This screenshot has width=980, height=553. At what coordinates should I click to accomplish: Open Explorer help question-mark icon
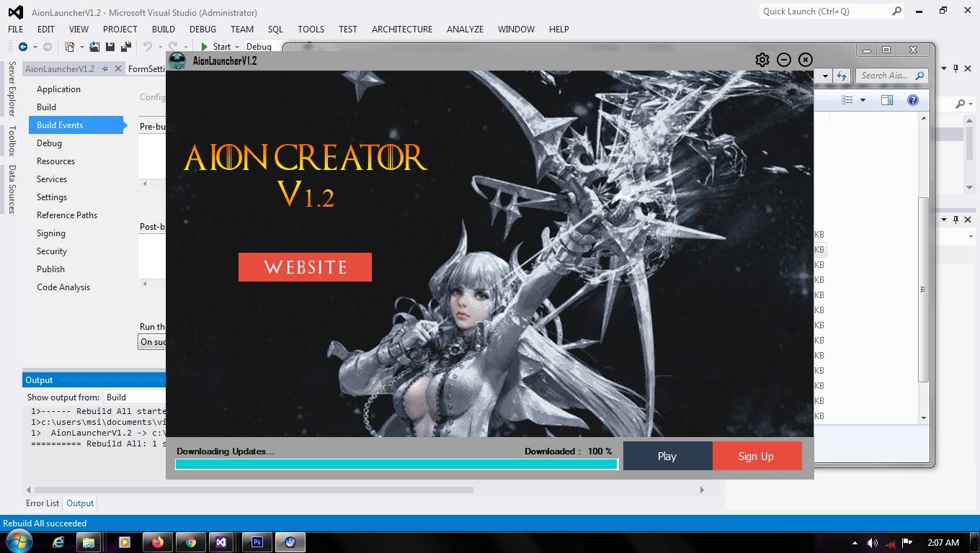click(x=913, y=100)
